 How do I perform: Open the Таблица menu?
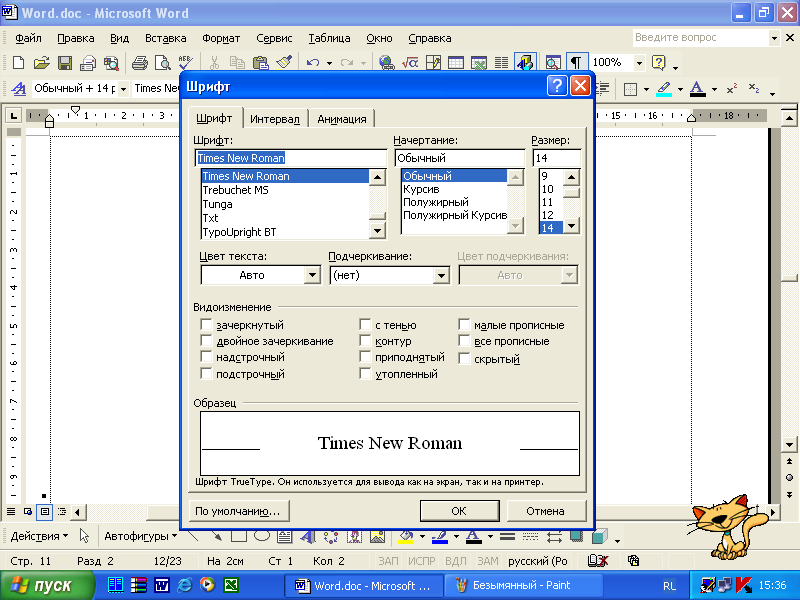point(330,38)
